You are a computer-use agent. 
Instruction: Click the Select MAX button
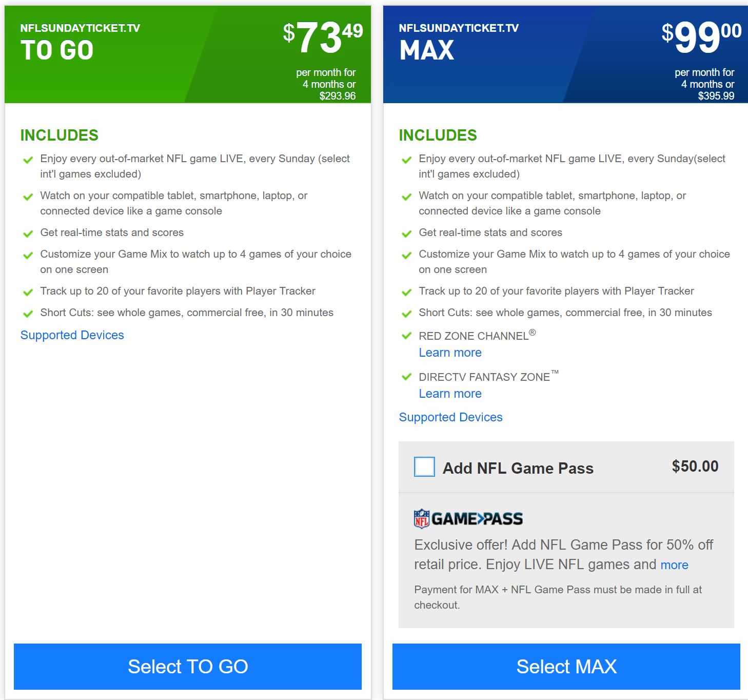(566, 666)
